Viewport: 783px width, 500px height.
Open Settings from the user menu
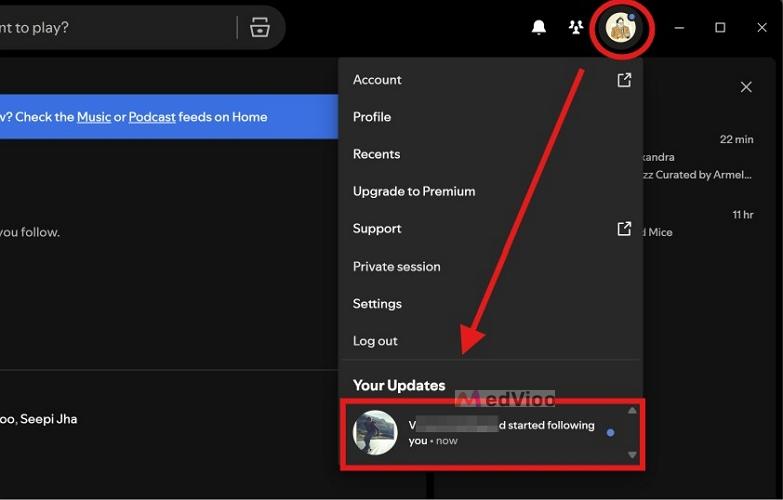(x=491, y=304)
